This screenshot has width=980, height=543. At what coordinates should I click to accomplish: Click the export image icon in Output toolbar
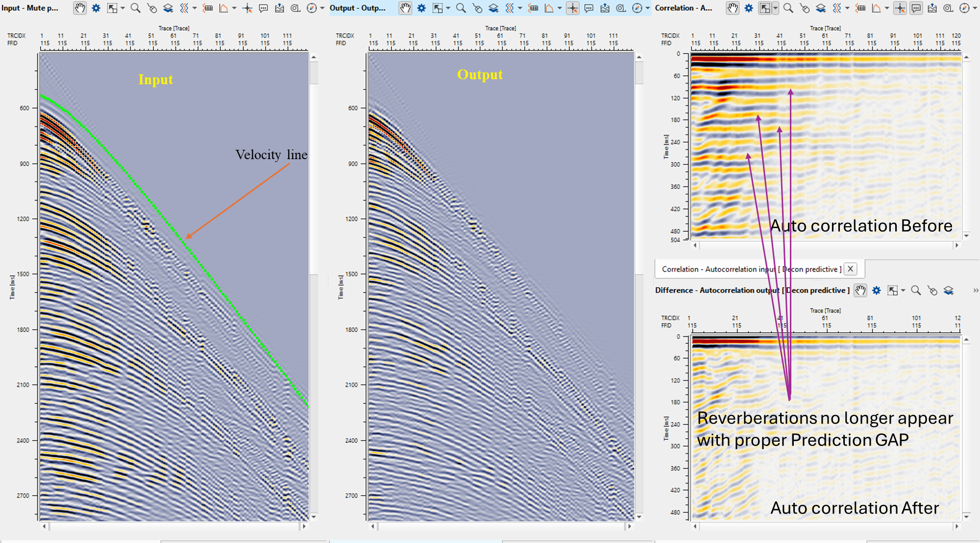(605, 8)
